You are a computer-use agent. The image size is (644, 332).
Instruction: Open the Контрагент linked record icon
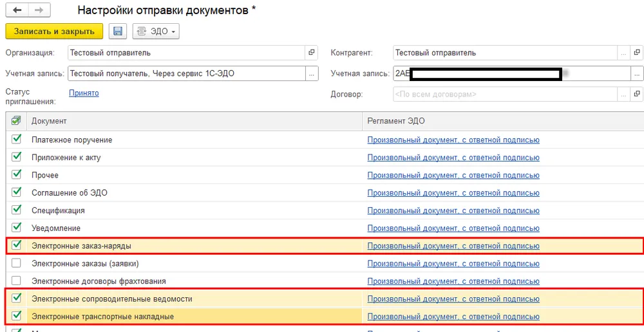click(x=637, y=53)
